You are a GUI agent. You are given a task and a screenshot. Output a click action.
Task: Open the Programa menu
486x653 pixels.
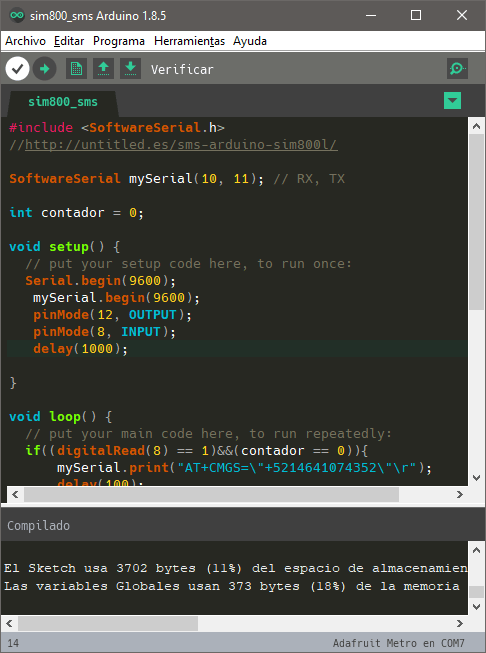click(x=119, y=41)
